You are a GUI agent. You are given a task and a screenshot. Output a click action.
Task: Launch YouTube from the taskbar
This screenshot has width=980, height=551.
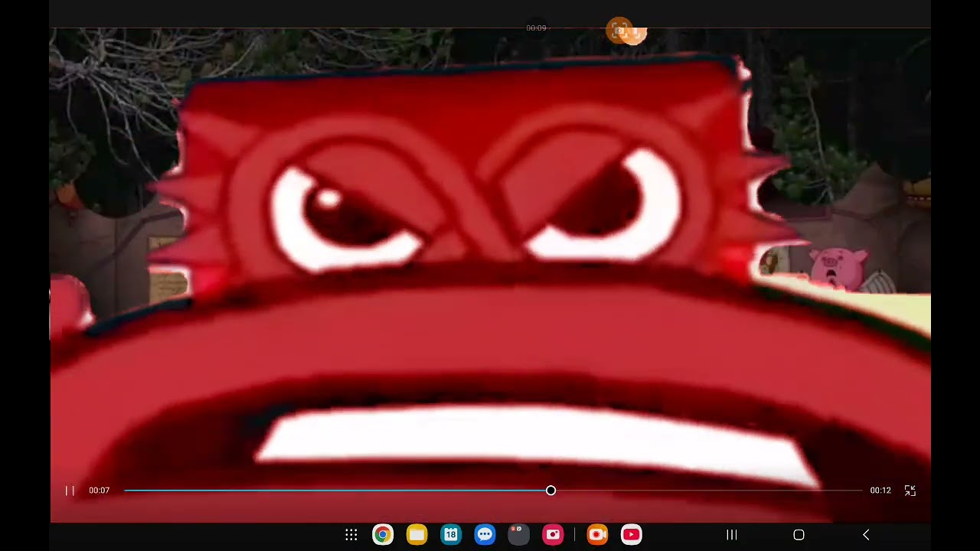pos(631,535)
